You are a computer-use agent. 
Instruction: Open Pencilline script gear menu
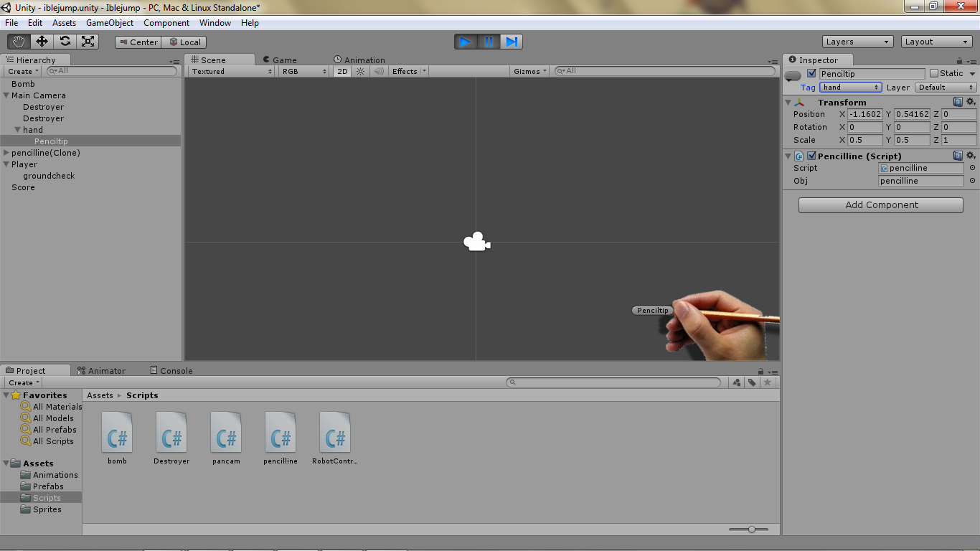971,156
